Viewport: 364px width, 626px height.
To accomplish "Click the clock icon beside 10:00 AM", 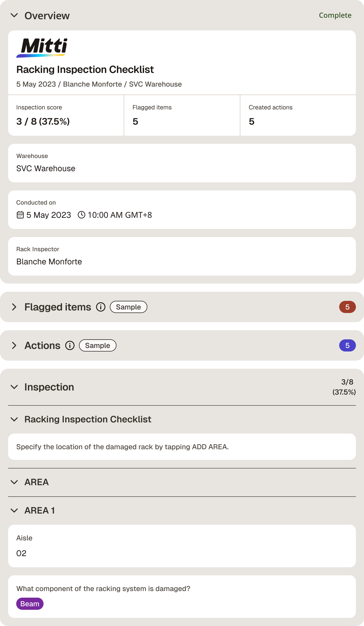I will 81,215.
